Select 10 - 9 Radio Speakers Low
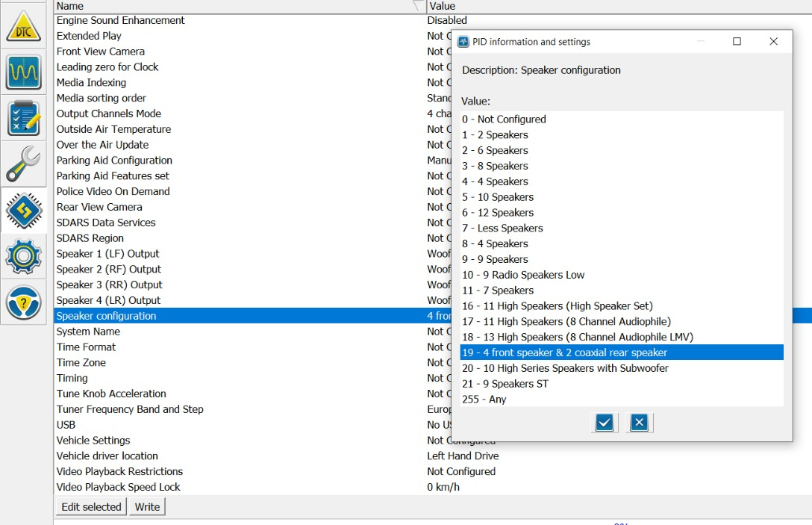The width and height of the screenshot is (812, 525). 622,275
